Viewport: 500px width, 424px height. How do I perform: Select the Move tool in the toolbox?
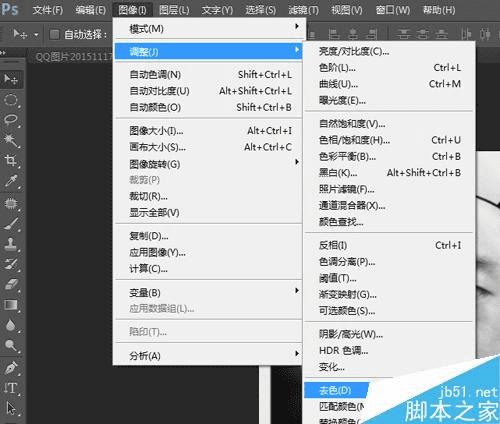coord(11,79)
